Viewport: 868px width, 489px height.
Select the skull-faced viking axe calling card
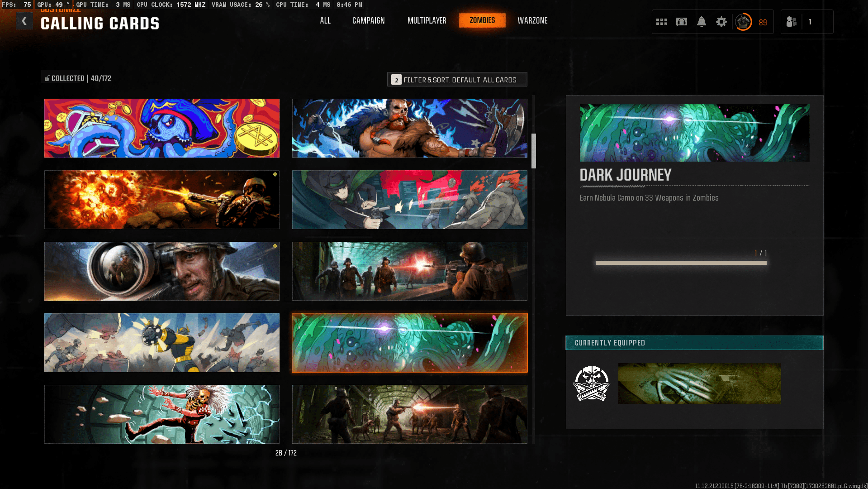point(409,128)
